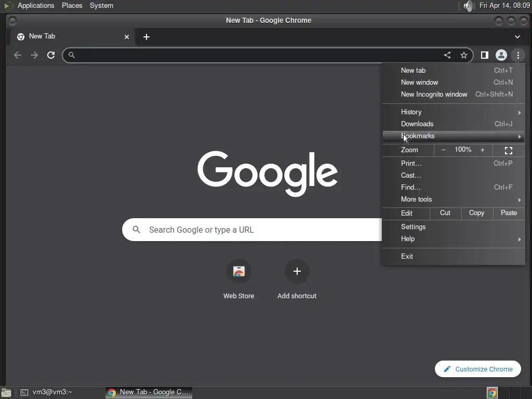Expand the History submenu

point(453,112)
